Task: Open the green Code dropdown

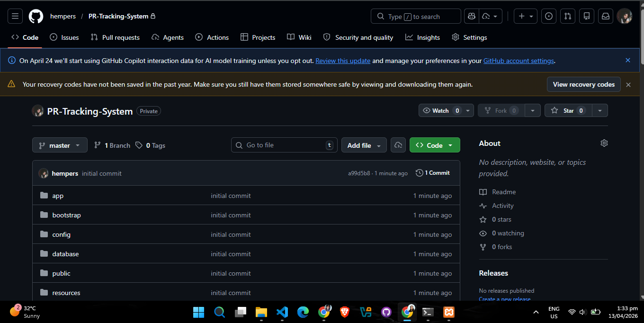Action: (435, 145)
